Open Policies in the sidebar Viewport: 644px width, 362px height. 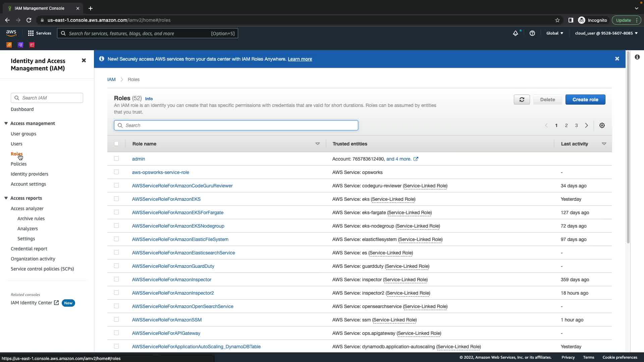click(18, 164)
